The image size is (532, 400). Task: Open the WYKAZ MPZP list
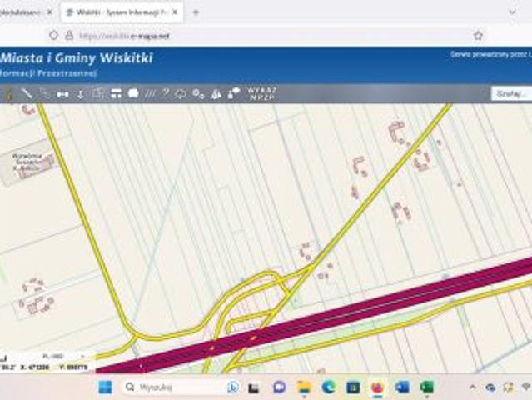[x=262, y=93]
